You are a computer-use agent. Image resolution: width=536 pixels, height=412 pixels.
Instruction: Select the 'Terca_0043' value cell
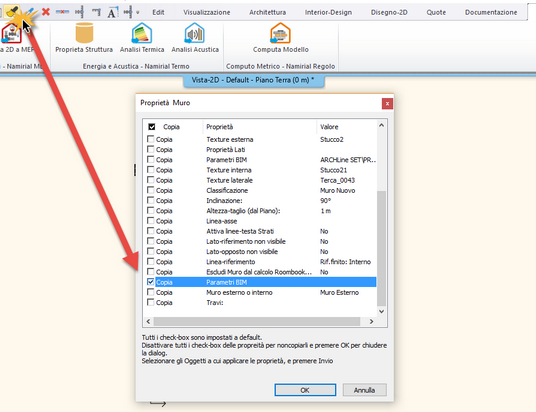pyautogui.click(x=337, y=180)
